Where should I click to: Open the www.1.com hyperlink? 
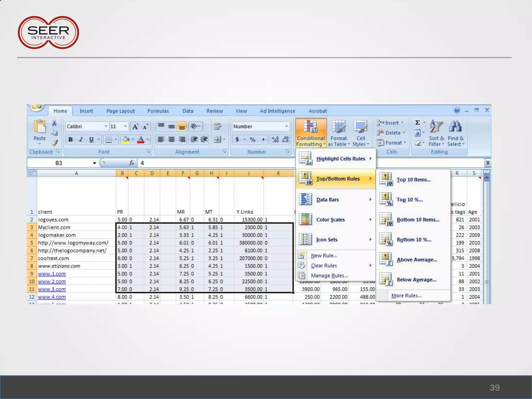pyautogui.click(x=52, y=274)
